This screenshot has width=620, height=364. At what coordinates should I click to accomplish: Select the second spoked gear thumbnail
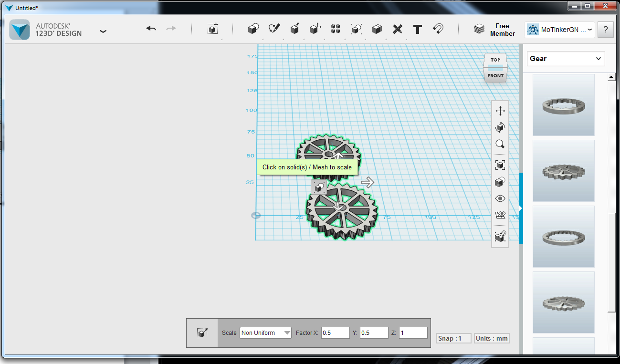pyautogui.click(x=563, y=171)
